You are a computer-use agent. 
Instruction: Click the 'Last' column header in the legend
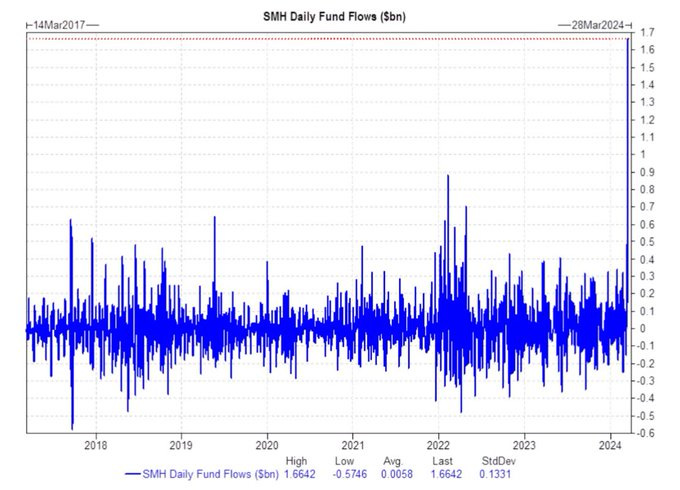point(442,461)
